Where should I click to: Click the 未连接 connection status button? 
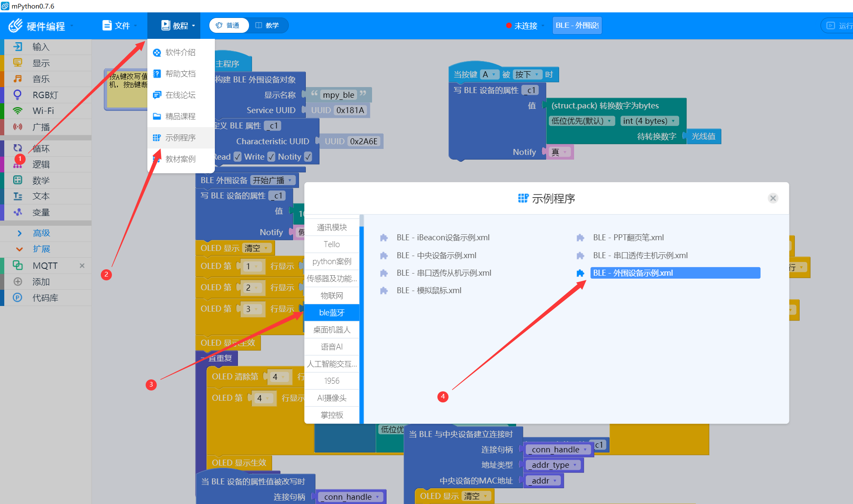click(x=525, y=26)
